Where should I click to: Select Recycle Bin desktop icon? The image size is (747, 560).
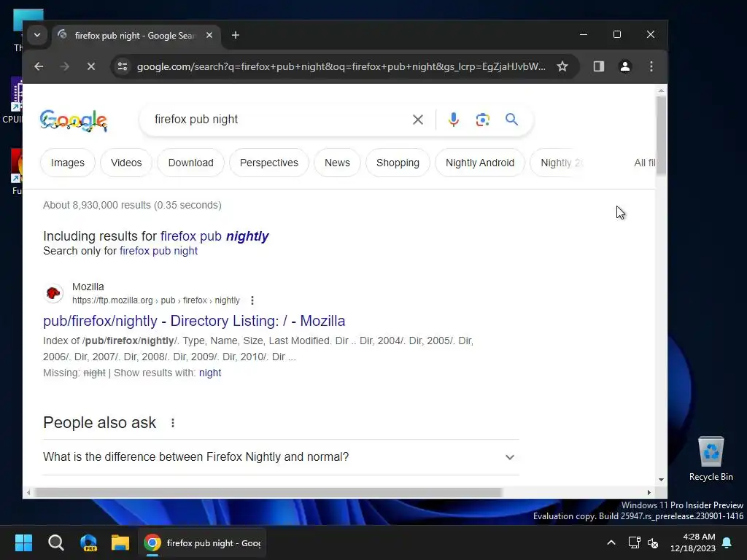click(x=711, y=459)
